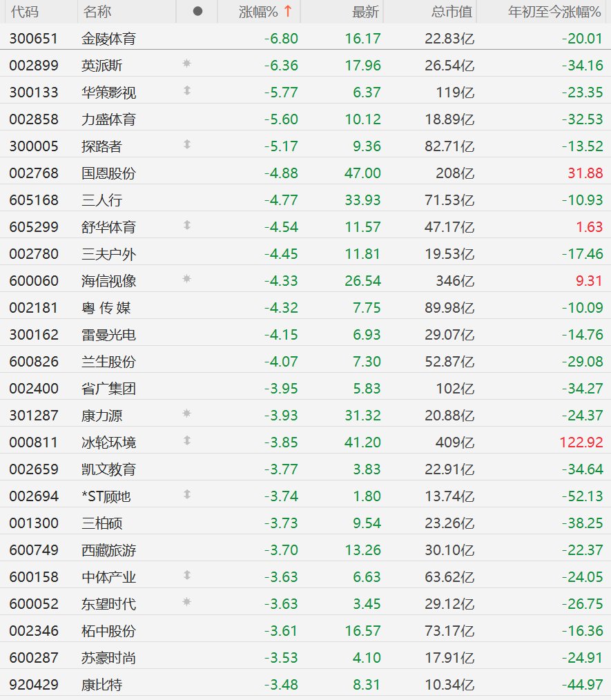Open the 金陵体育 stock name

[x=108, y=39]
